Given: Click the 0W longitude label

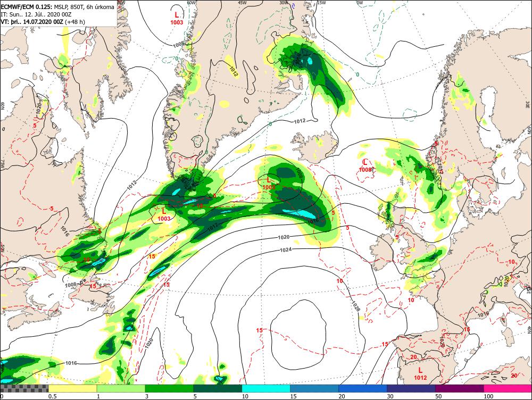Looking at the screenshot, I should [x=360, y=2].
